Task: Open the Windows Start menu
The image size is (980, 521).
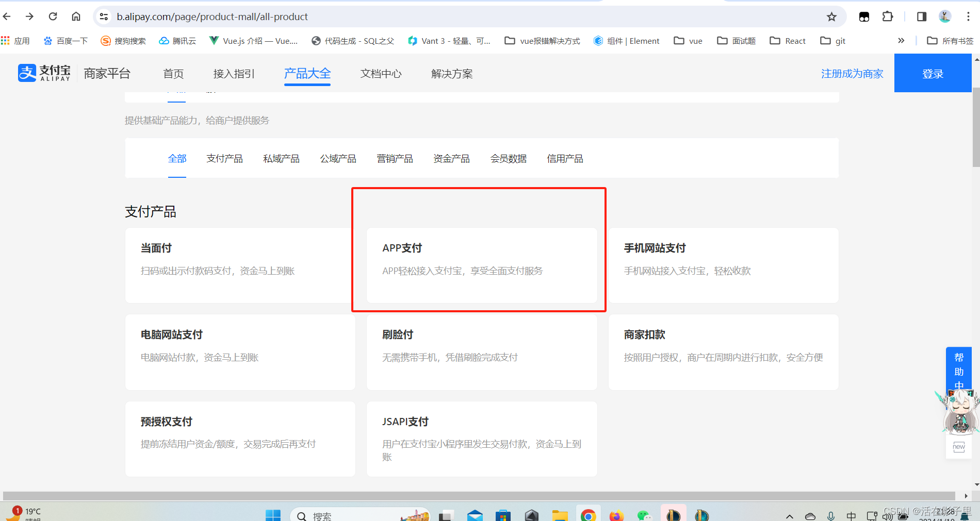Action: (273, 515)
